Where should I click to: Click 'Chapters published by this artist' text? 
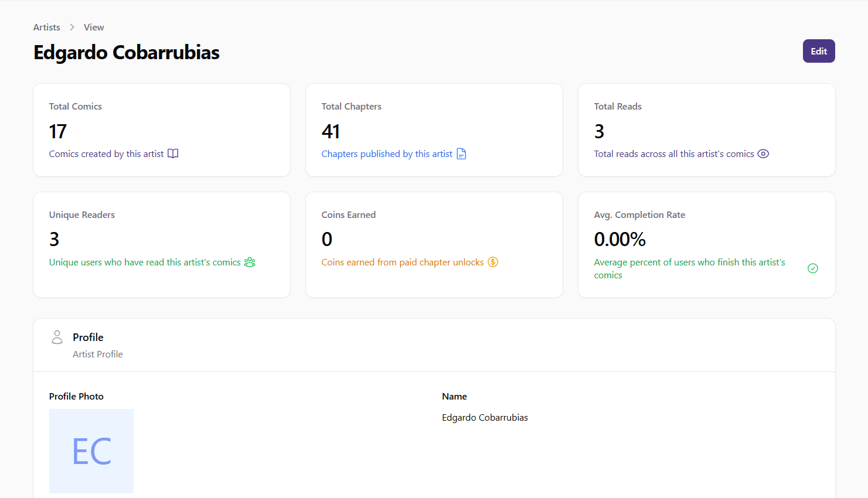(387, 154)
